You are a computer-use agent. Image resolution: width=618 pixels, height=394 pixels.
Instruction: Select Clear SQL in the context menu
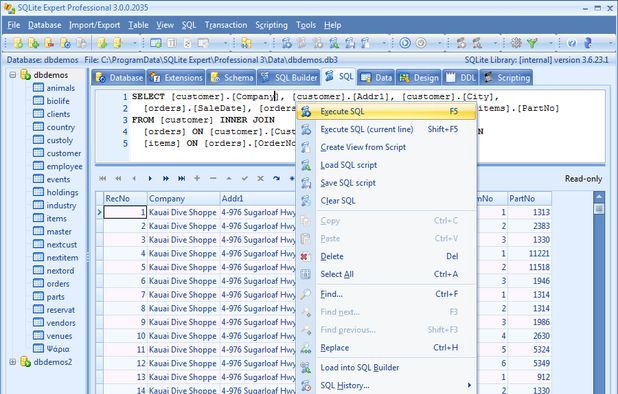pos(386,201)
